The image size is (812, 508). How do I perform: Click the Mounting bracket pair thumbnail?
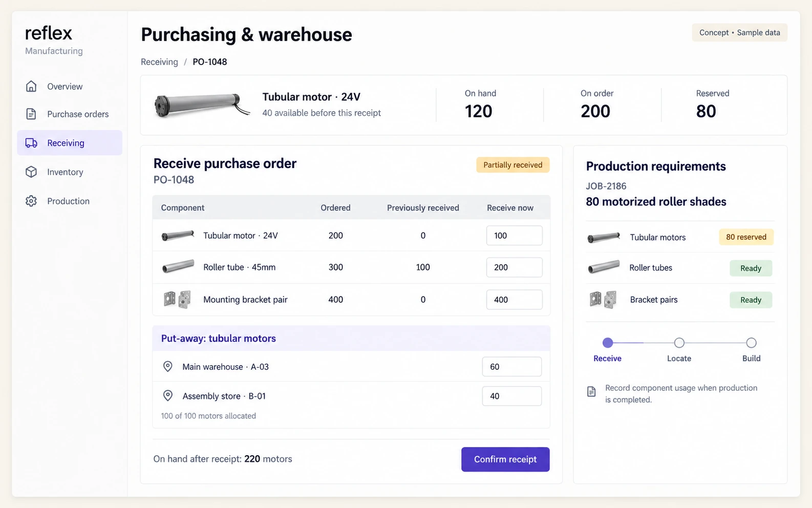pyautogui.click(x=177, y=299)
